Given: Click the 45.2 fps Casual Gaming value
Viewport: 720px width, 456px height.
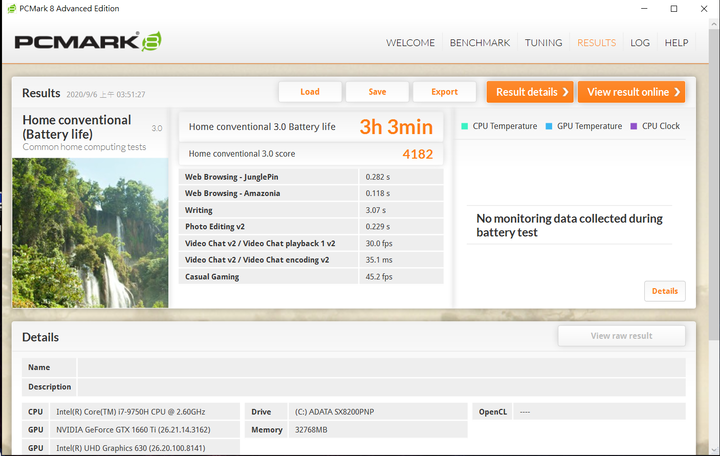Looking at the screenshot, I should coord(379,277).
